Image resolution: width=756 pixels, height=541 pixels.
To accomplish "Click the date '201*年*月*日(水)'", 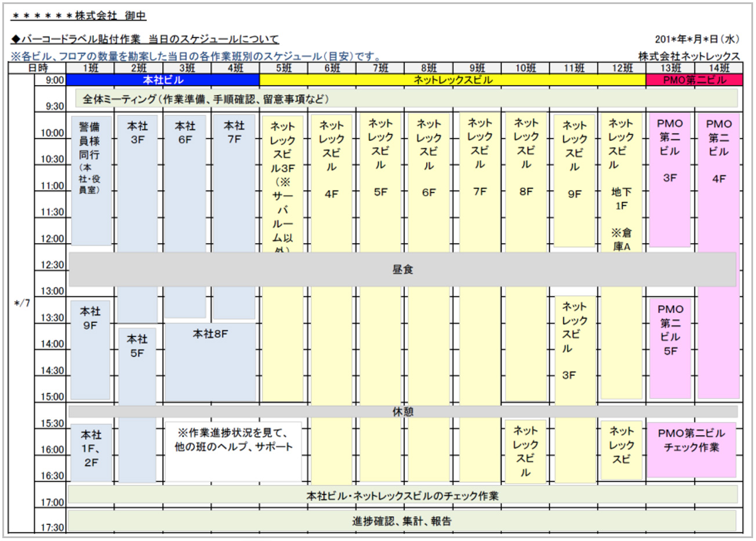I will tap(697, 39).
